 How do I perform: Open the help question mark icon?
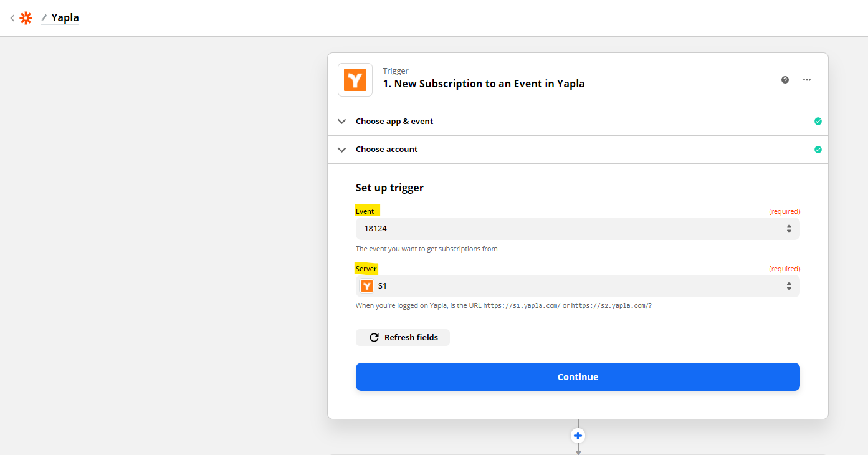785,80
